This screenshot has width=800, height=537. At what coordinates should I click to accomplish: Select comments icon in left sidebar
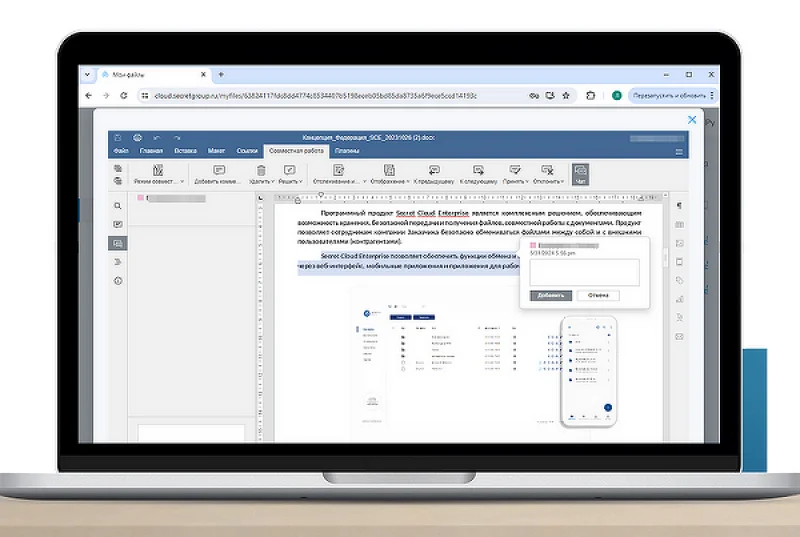[x=118, y=243]
